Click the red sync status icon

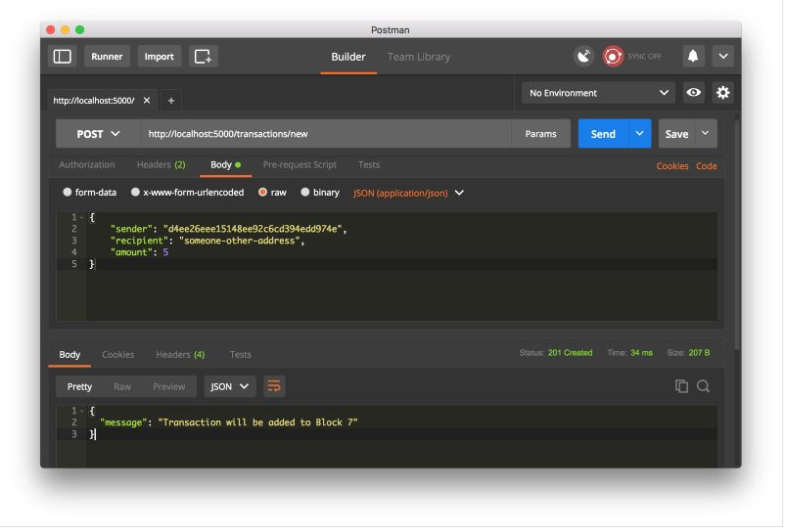pos(613,56)
